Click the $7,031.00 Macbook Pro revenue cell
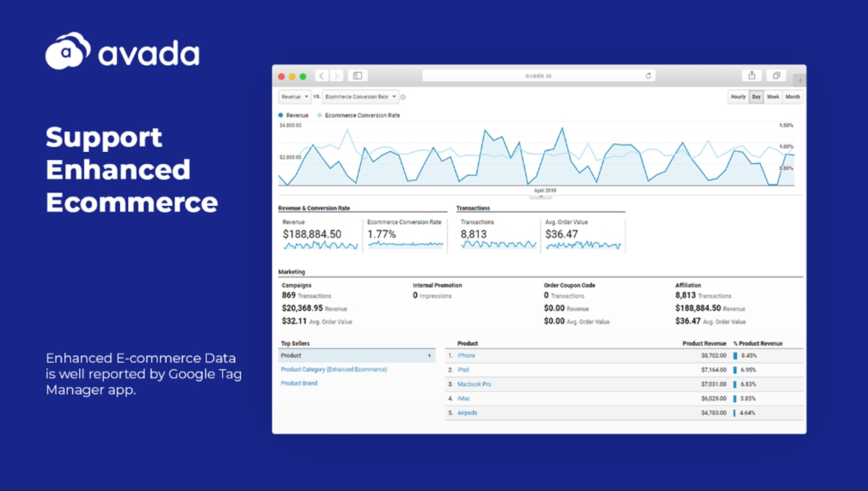Viewport: 868px width, 491px height. click(x=713, y=384)
